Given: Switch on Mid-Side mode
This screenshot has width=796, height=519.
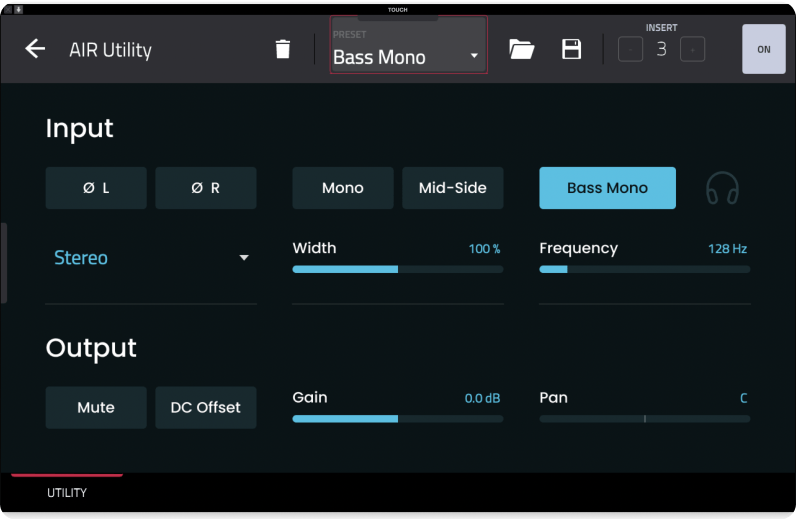Looking at the screenshot, I should [x=452, y=188].
